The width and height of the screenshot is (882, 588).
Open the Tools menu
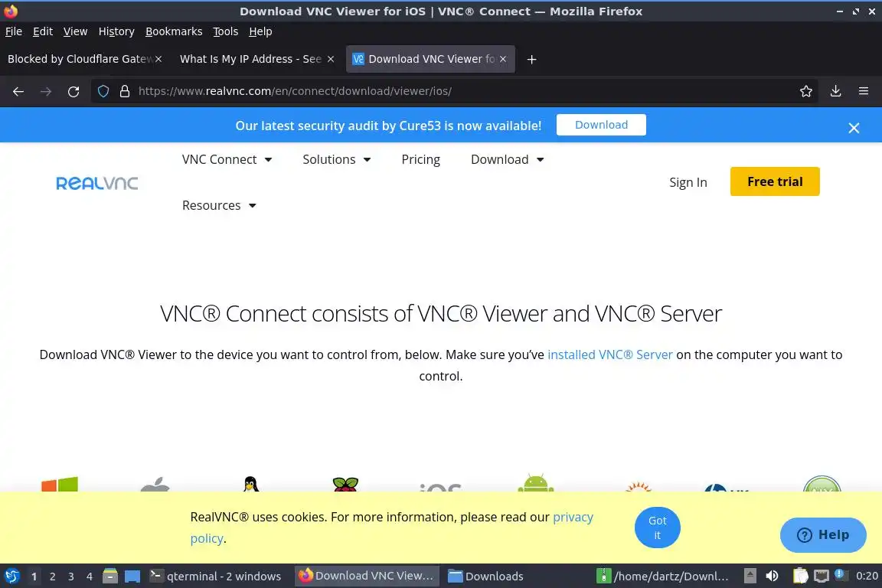(226, 31)
